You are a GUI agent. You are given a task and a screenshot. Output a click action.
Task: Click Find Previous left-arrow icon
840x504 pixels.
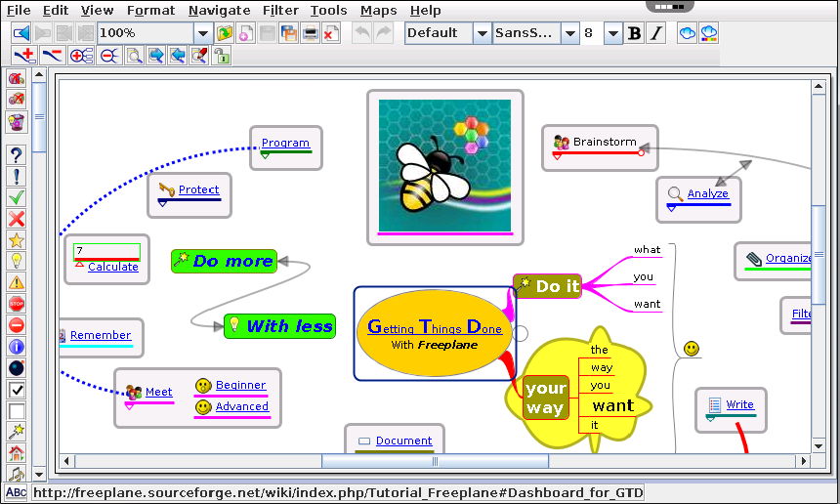coord(178,55)
